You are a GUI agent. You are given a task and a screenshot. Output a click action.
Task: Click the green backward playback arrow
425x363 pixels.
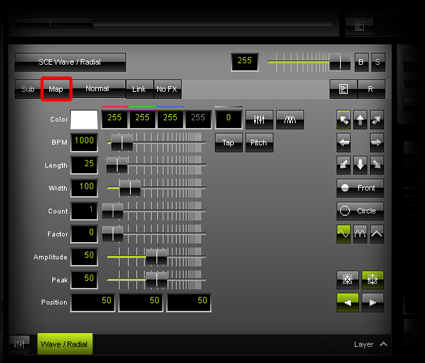348,303
